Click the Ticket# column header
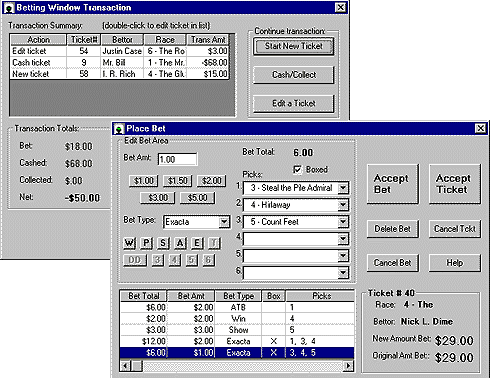The image size is (490, 378). [84, 40]
